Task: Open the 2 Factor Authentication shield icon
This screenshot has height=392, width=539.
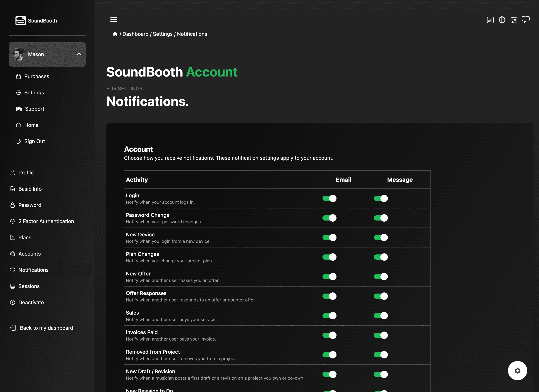Action: click(x=13, y=221)
